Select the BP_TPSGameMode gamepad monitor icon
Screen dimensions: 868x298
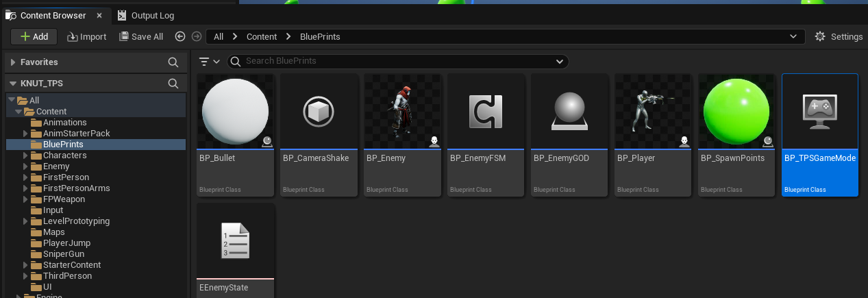(821, 111)
